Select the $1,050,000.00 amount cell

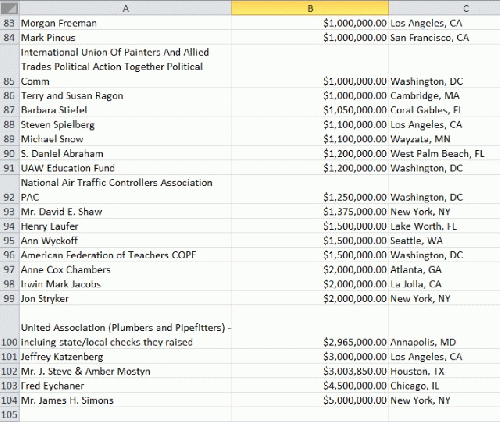pyautogui.click(x=310, y=110)
